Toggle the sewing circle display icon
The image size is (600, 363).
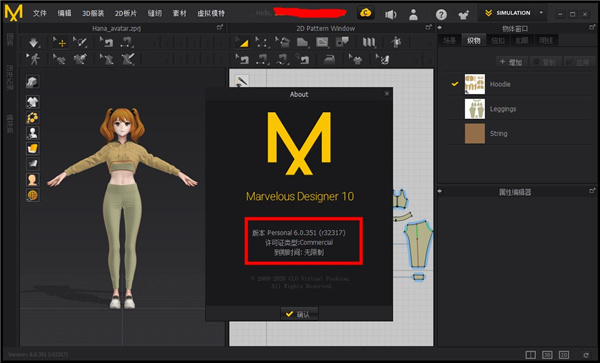click(x=33, y=117)
